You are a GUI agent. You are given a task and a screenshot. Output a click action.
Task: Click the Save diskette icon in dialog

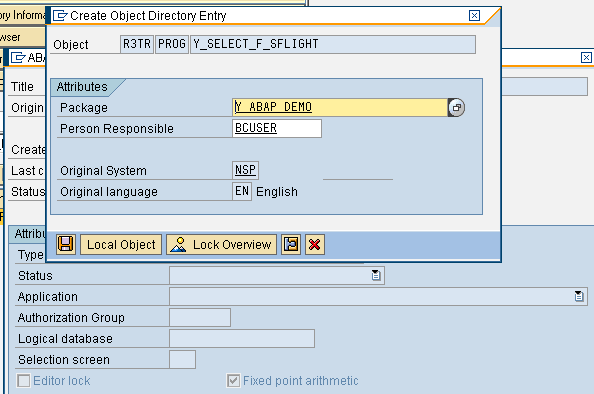(66, 244)
